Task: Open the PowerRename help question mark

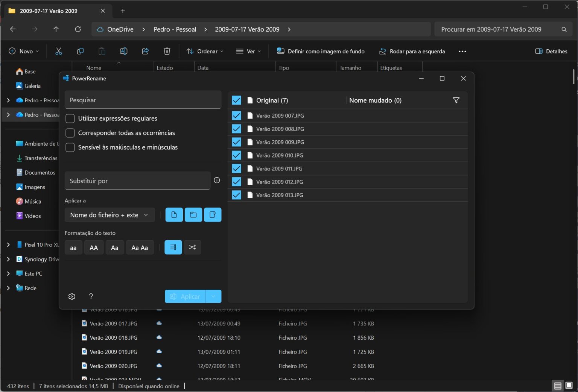Action: [x=91, y=296]
